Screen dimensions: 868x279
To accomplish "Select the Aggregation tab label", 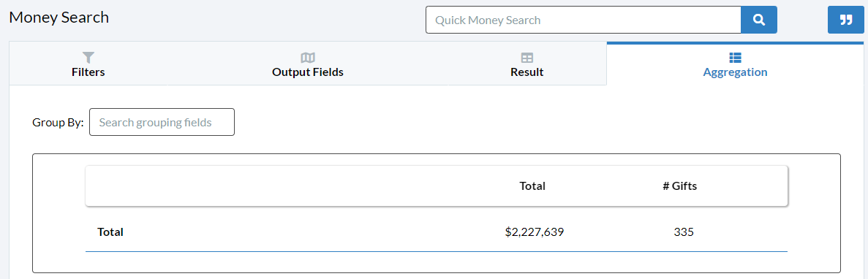I will (735, 72).
